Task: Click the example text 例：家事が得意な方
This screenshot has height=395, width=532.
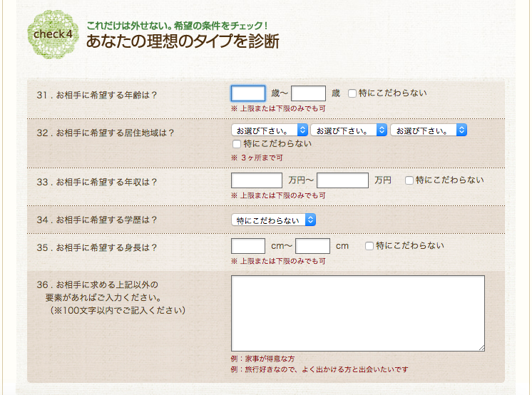Action: pyautogui.click(x=263, y=359)
